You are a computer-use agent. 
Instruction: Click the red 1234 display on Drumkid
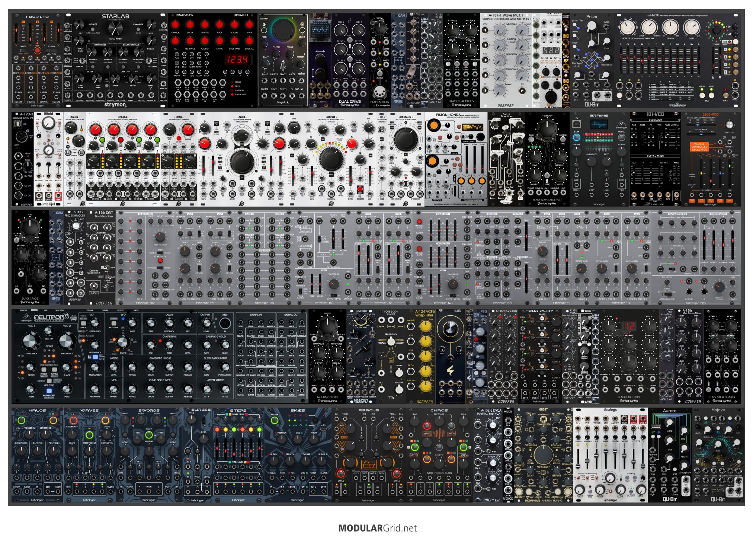click(237, 59)
